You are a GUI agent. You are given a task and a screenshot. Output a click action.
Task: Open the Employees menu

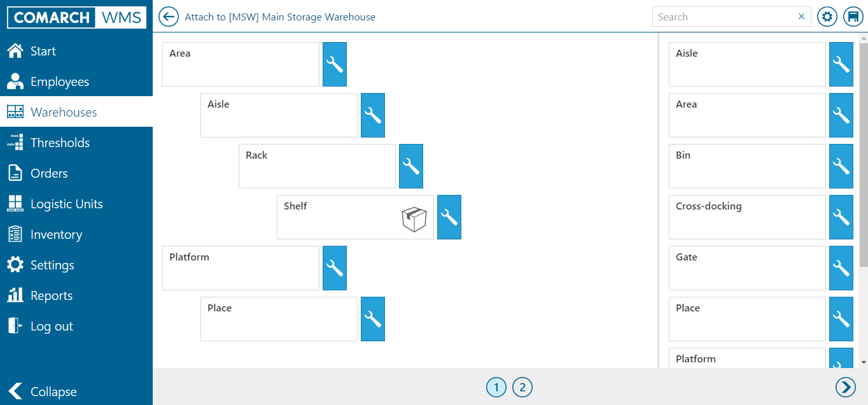coord(59,82)
